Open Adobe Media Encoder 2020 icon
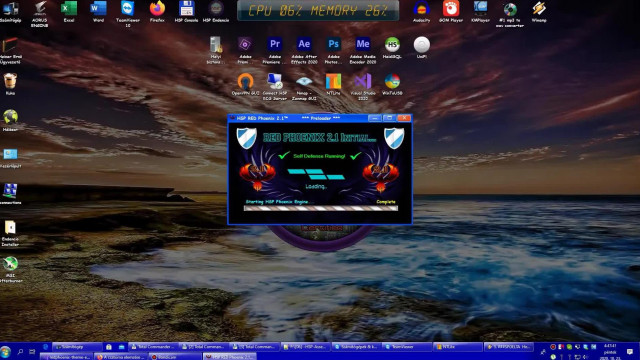This screenshot has width=640, height=360. tap(362, 50)
